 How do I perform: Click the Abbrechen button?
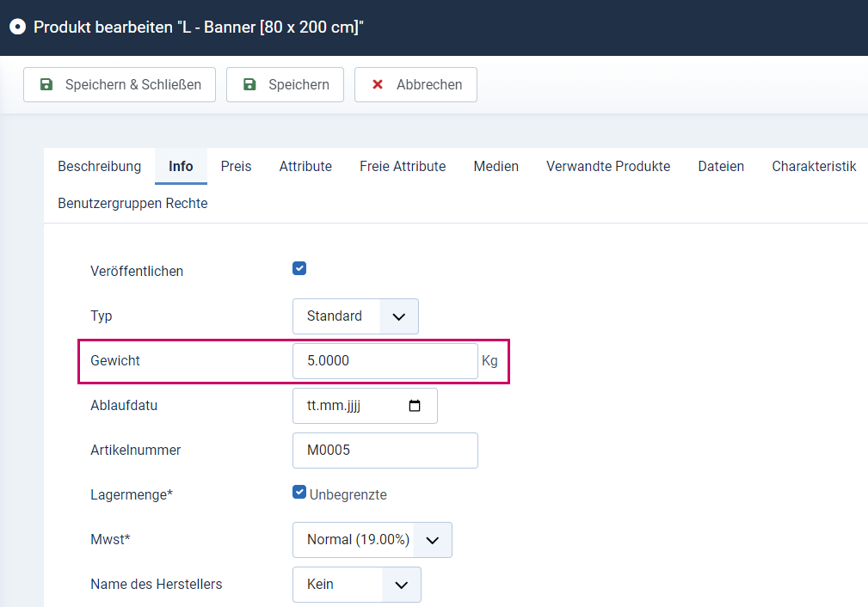416,84
